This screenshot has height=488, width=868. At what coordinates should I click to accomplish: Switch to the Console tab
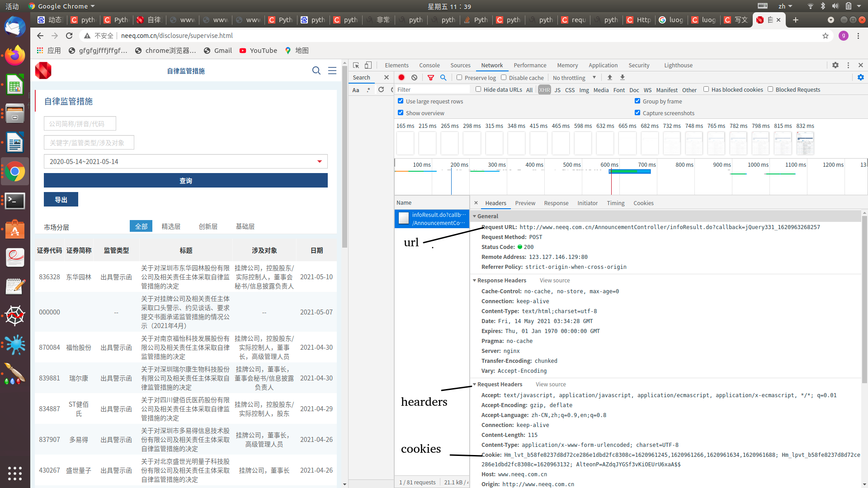tap(429, 65)
